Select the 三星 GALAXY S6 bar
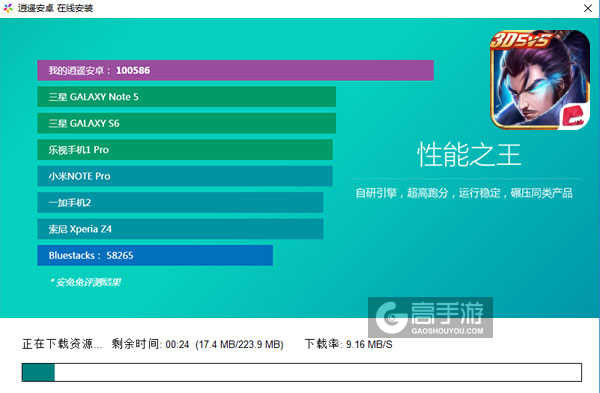This screenshot has width=600, height=393. (x=187, y=123)
